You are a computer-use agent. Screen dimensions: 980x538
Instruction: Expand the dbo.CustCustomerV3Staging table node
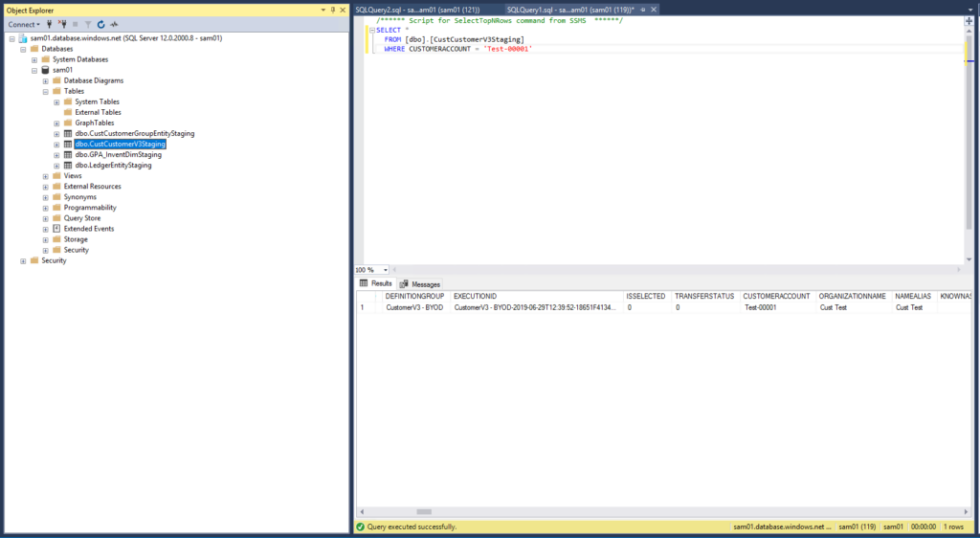click(56, 145)
